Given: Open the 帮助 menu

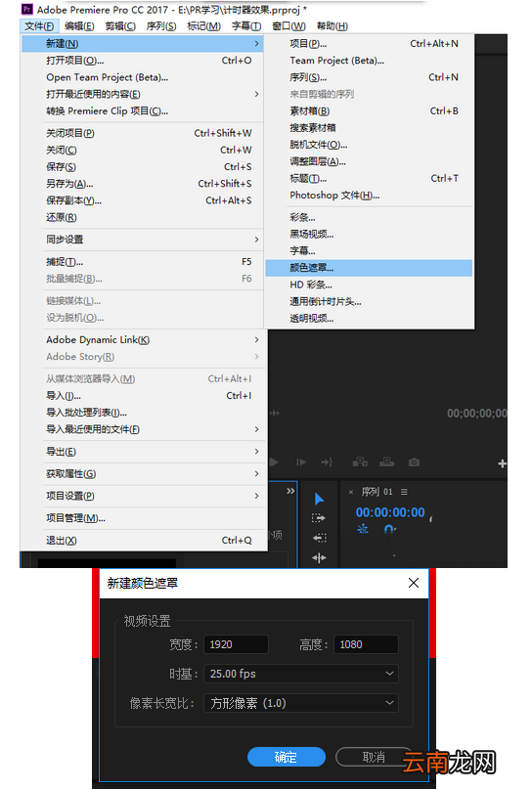Looking at the screenshot, I should coord(332,26).
